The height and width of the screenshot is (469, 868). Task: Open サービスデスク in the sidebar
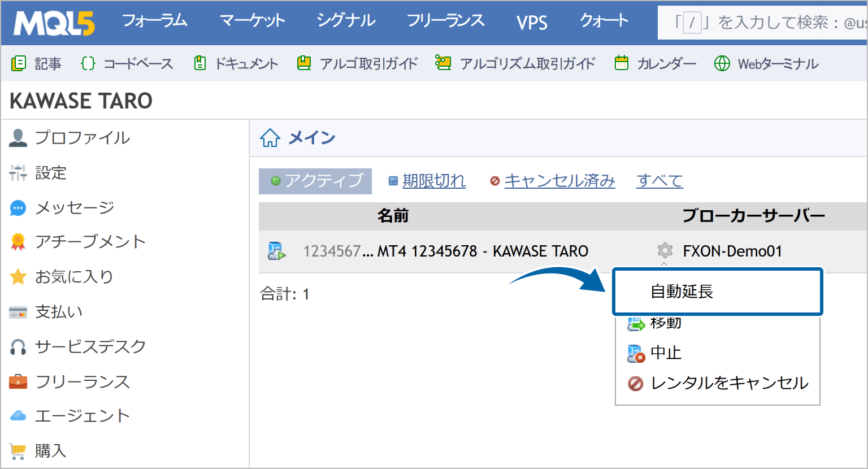(90, 347)
